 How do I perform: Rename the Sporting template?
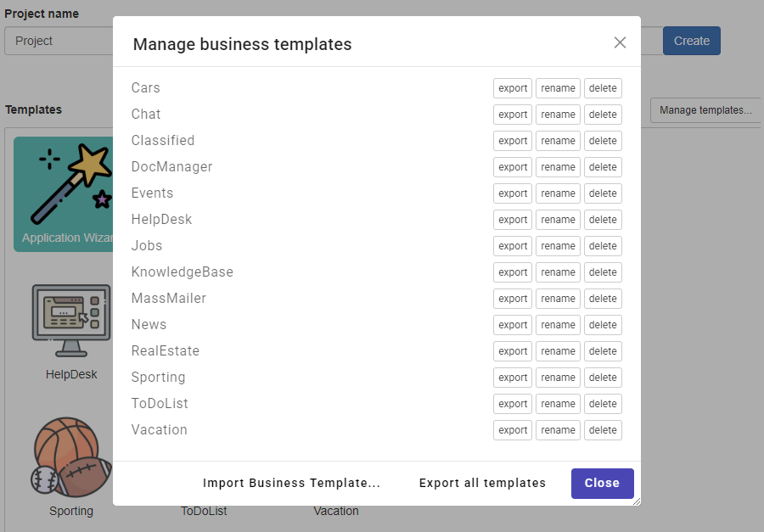558,378
